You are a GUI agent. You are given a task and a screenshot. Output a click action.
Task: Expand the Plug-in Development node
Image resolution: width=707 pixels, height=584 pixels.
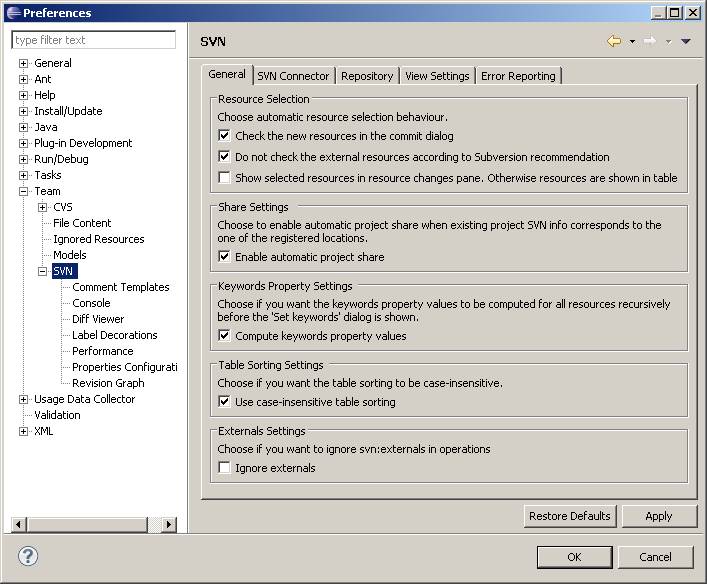tap(23, 143)
